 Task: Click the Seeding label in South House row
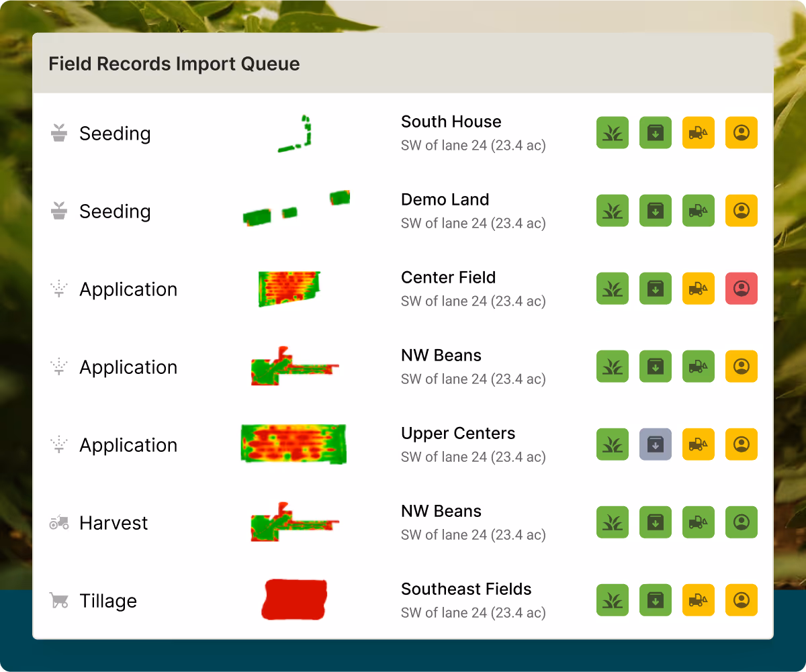coord(115,134)
